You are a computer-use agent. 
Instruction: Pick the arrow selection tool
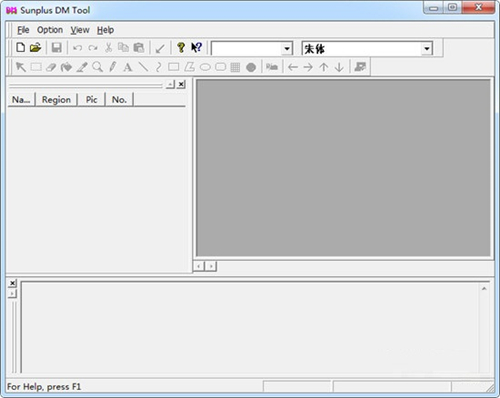click(x=21, y=67)
